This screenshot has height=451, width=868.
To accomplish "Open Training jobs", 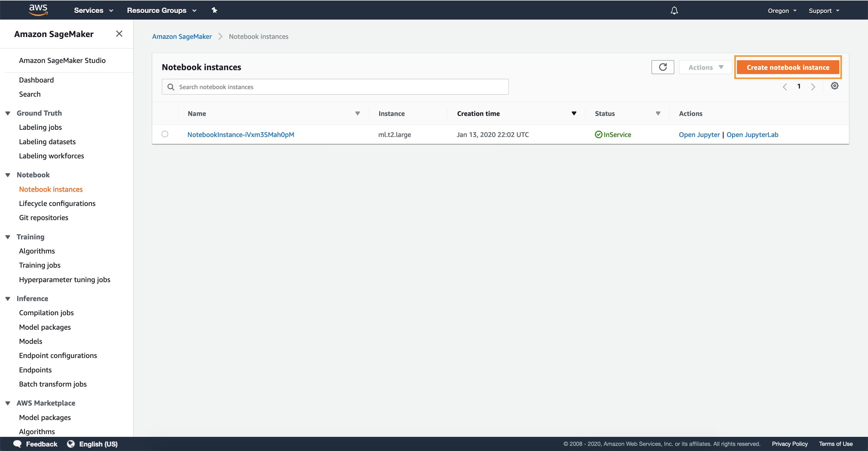I will pos(40,265).
